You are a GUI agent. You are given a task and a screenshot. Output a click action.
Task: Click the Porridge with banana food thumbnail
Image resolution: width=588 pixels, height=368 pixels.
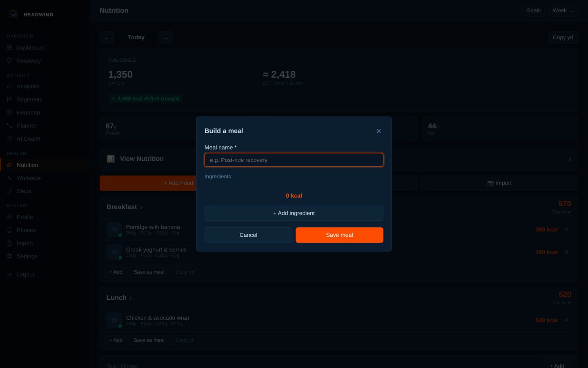114,229
